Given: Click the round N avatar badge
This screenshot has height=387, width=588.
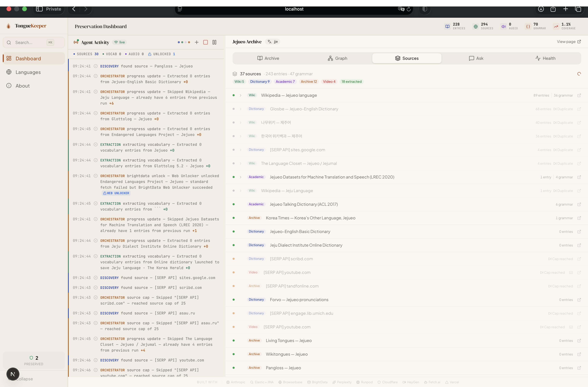Looking at the screenshot, I should [13, 374].
